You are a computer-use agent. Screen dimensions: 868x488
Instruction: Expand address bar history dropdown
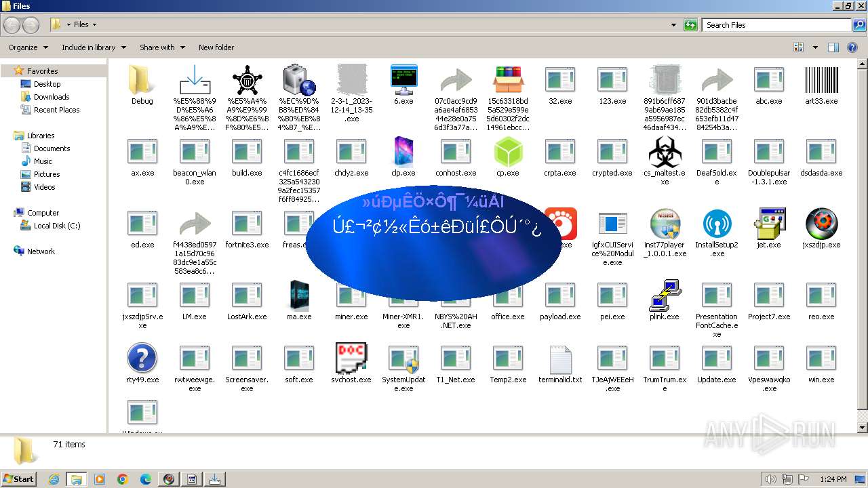click(x=673, y=25)
